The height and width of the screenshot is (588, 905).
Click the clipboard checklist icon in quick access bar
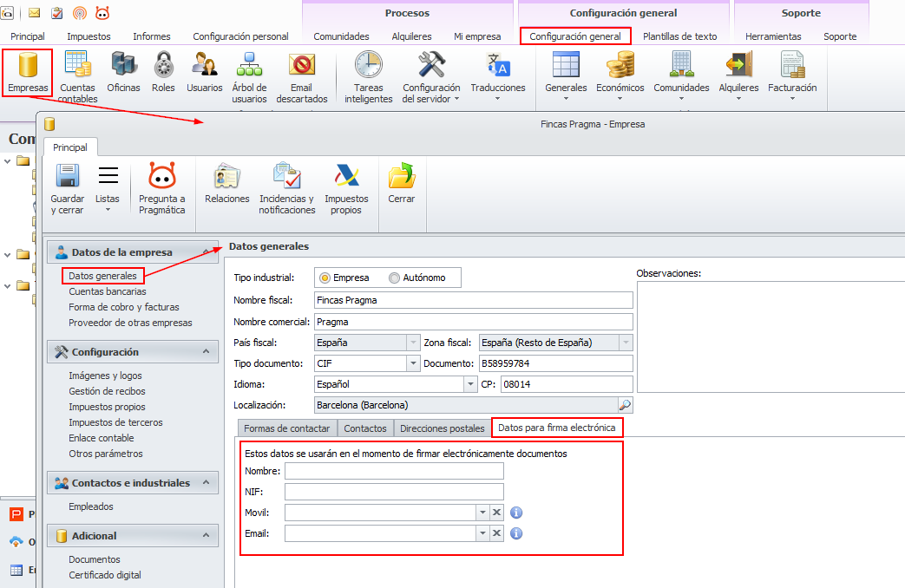tap(57, 13)
